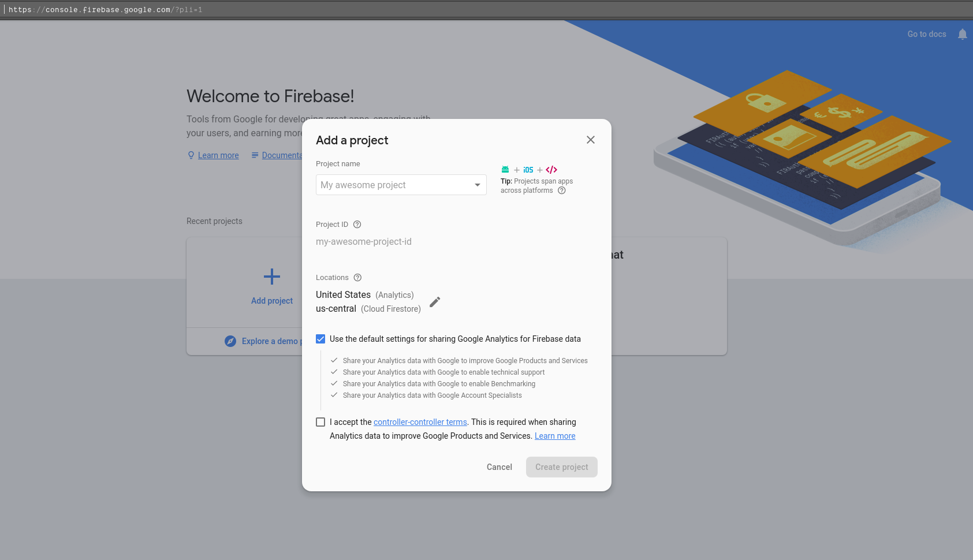
Task: Click the improve Google Products sharing text
Action: pos(465,361)
